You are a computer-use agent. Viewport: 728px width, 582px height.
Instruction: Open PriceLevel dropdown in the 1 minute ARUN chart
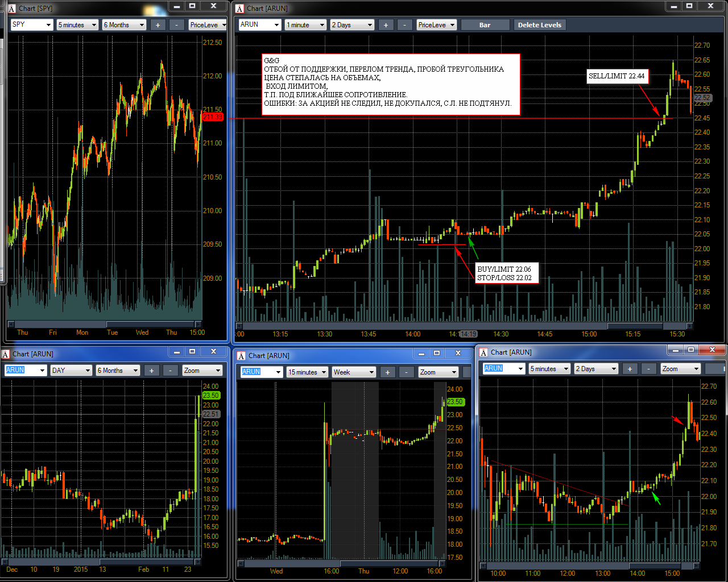(437, 24)
